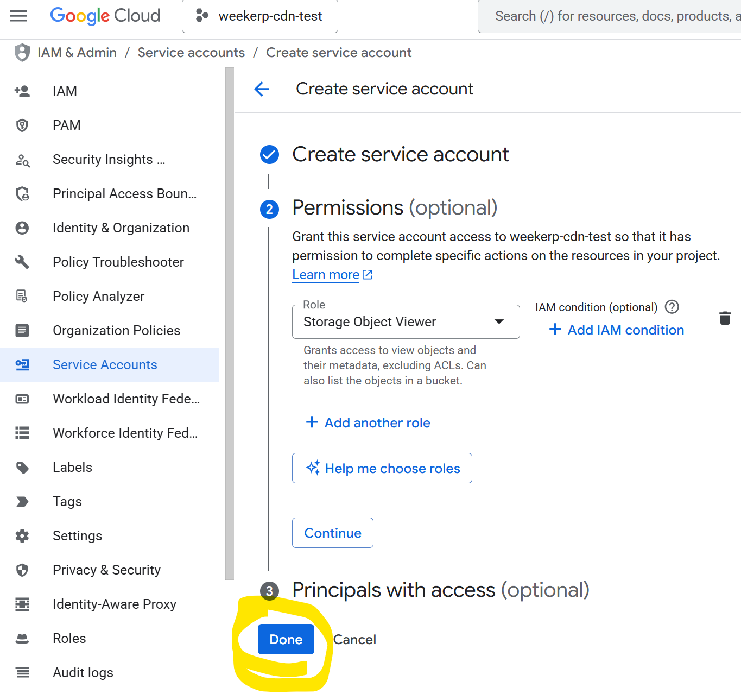Delete the role with the trash icon
Screen dimensions: 741x700
tap(725, 318)
